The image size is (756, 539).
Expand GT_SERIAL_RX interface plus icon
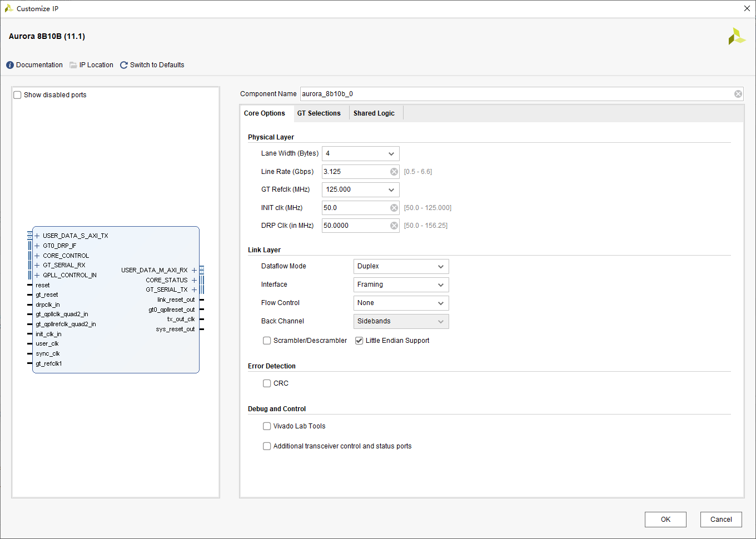[37, 265]
